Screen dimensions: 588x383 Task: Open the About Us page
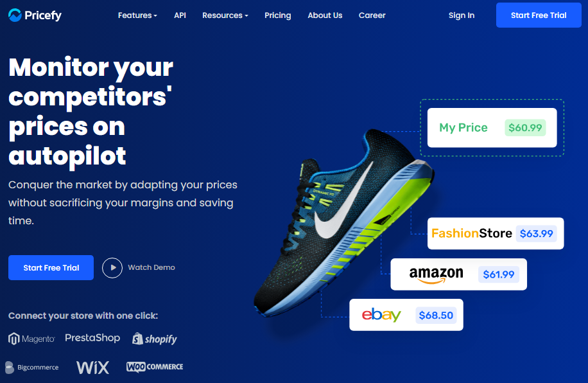click(x=325, y=15)
